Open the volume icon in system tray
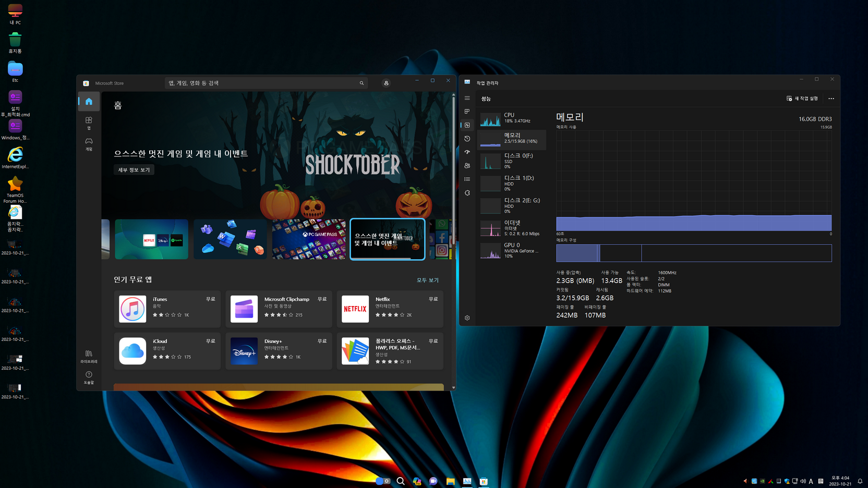The height and width of the screenshot is (488, 868). [803, 481]
